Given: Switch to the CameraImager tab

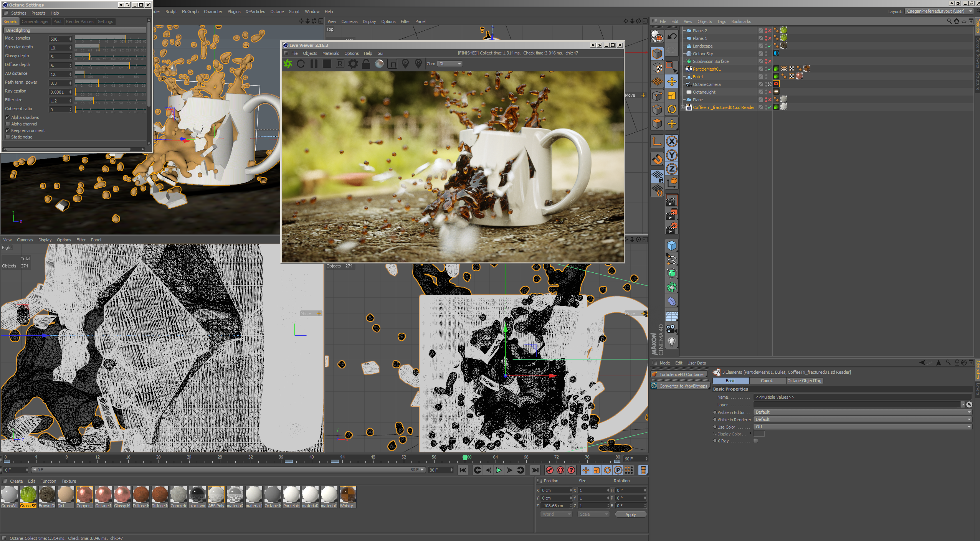Looking at the screenshot, I should coord(35,21).
